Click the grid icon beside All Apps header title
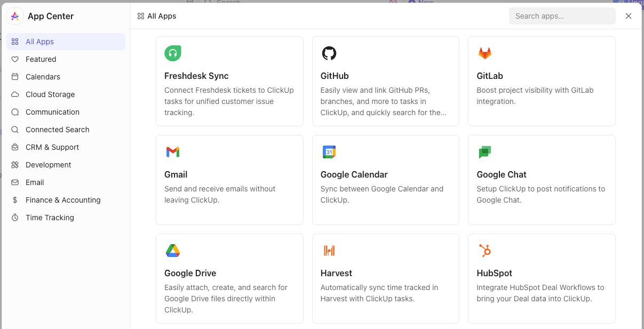The height and width of the screenshot is (329, 644). point(141,16)
